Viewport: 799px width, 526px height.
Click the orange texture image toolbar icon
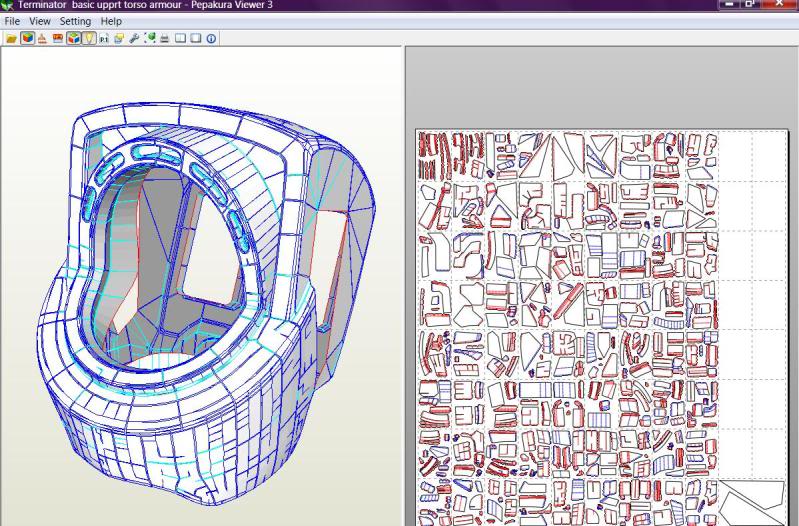(58, 39)
